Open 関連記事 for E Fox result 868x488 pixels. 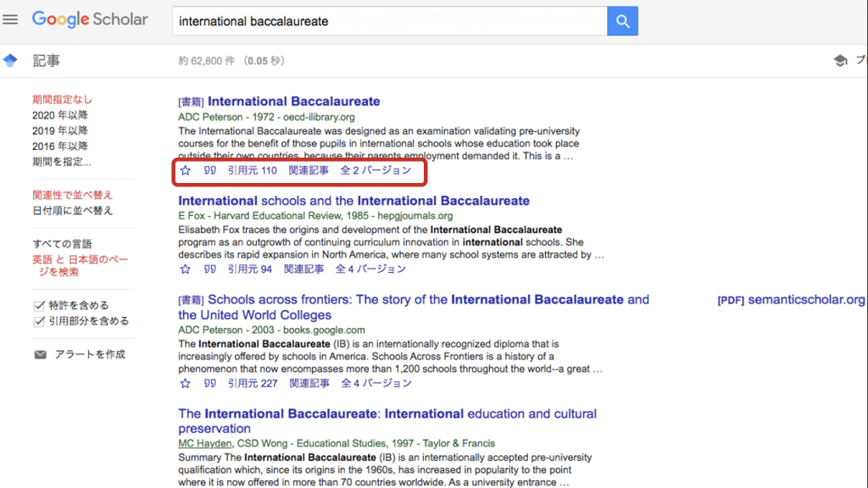[304, 269]
